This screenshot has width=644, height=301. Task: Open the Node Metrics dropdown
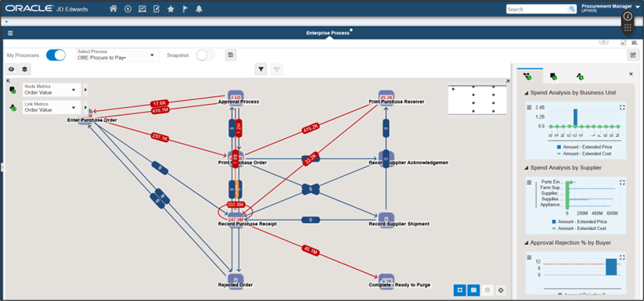[52, 90]
